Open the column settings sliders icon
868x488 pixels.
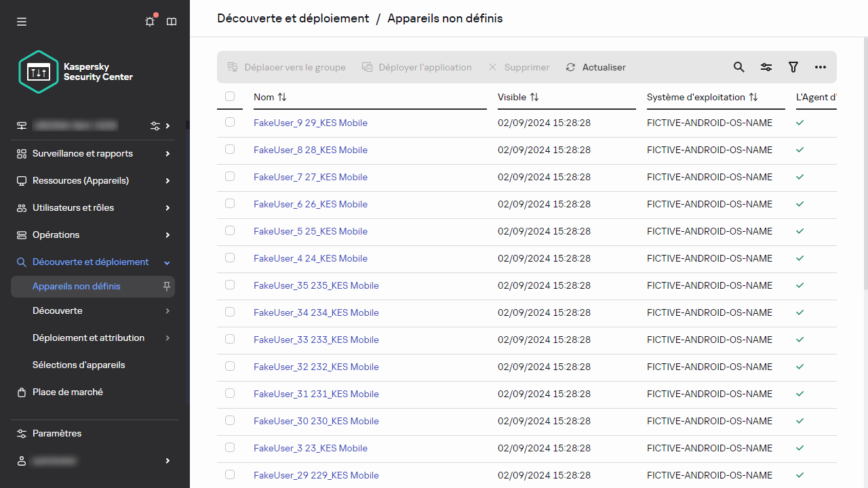766,67
